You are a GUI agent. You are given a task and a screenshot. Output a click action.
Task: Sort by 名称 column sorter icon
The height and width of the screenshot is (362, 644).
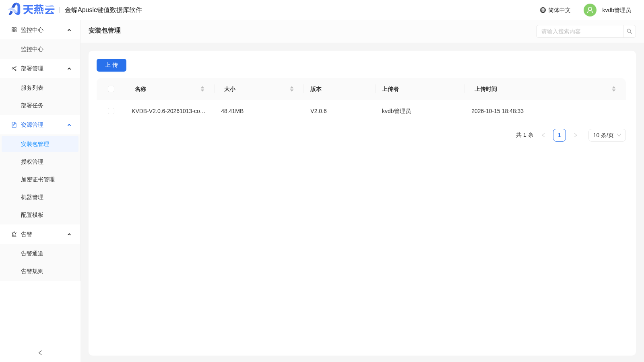click(202, 89)
